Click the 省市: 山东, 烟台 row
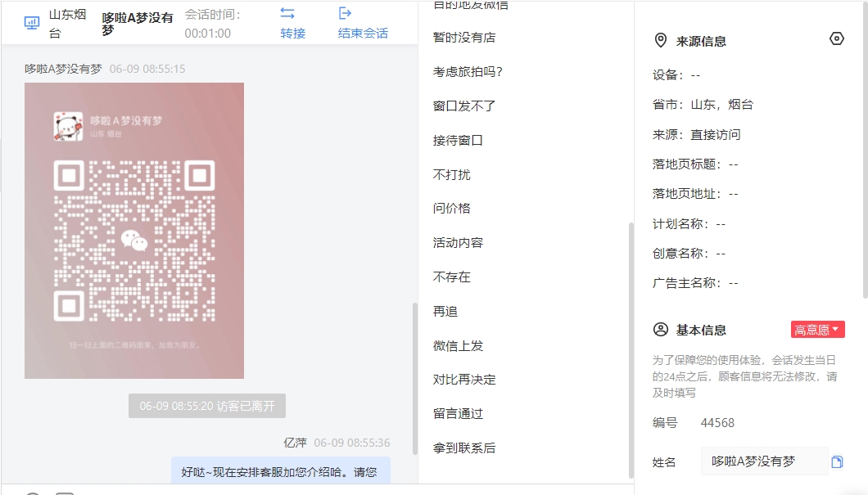This screenshot has width=868, height=495. click(x=703, y=105)
